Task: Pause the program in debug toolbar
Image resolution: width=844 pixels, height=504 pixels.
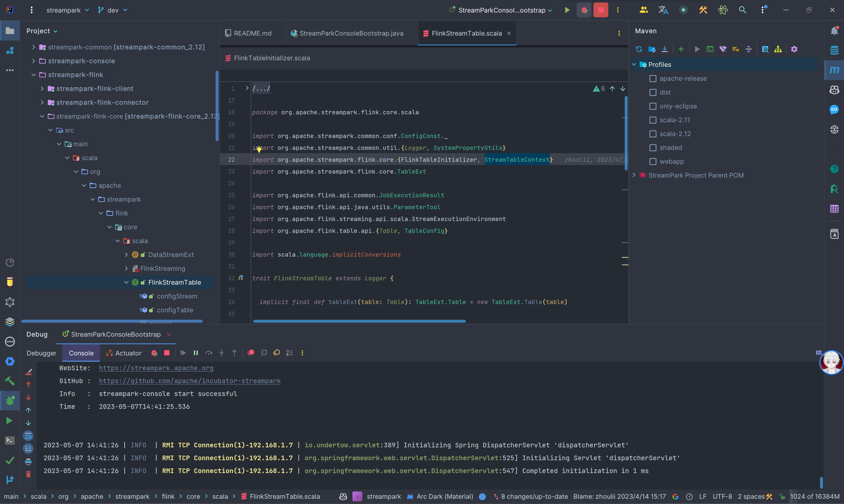Action: coord(196,353)
